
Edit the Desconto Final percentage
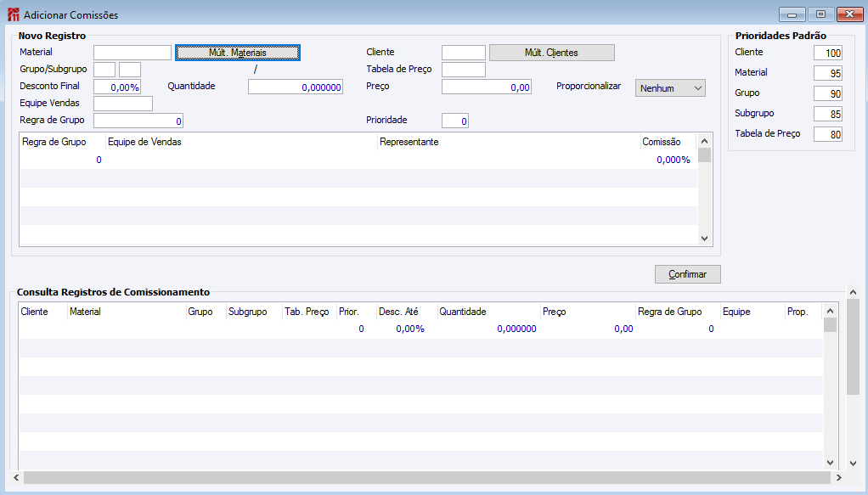117,87
